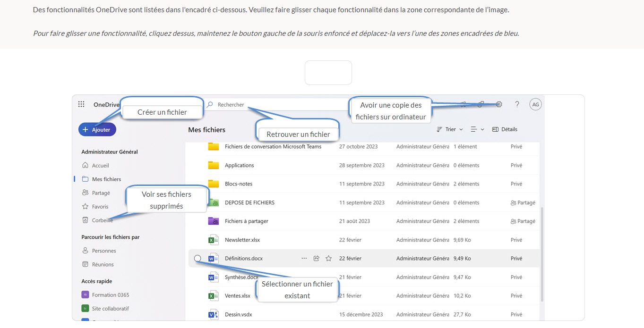The height and width of the screenshot is (328, 644).
Task: Click the 'Ventes.xlsx' file name
Action: tap(238, 295)
